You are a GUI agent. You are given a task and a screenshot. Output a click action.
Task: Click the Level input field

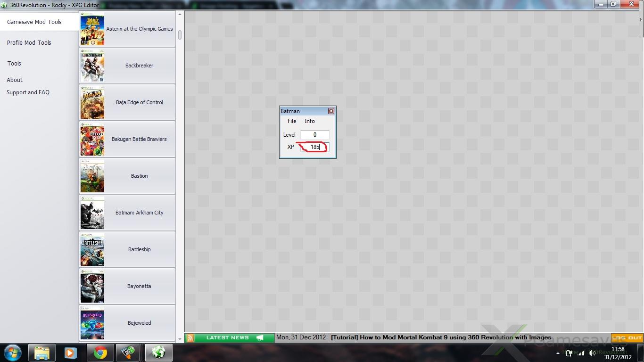pos(314,135)
